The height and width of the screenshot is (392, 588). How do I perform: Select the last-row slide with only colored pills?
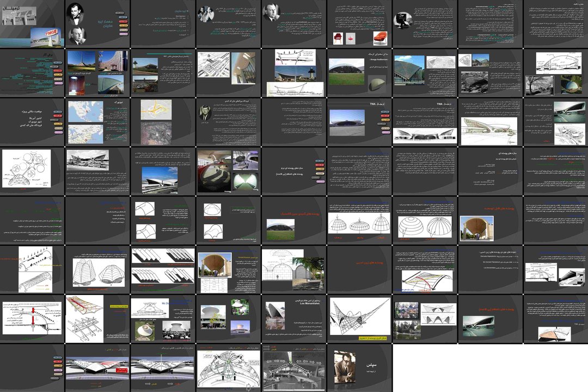pyautogui.click(x=32, y=367)
